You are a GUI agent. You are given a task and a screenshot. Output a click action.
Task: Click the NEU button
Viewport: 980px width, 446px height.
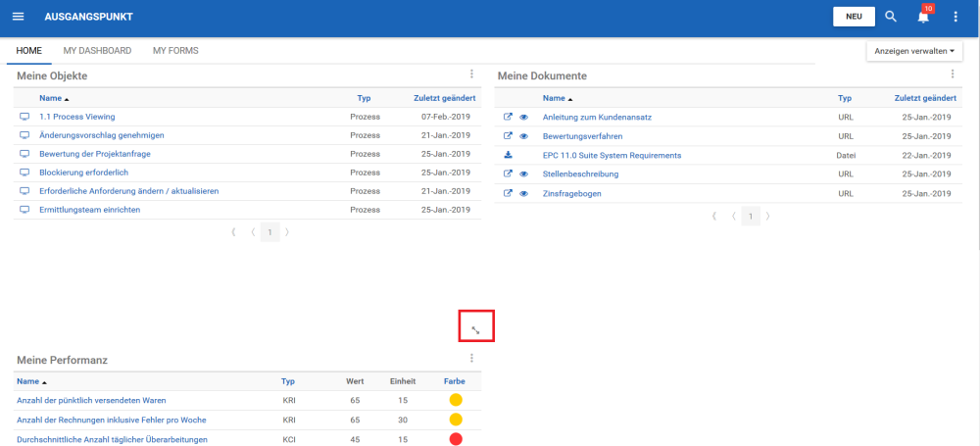coord(854,17)
